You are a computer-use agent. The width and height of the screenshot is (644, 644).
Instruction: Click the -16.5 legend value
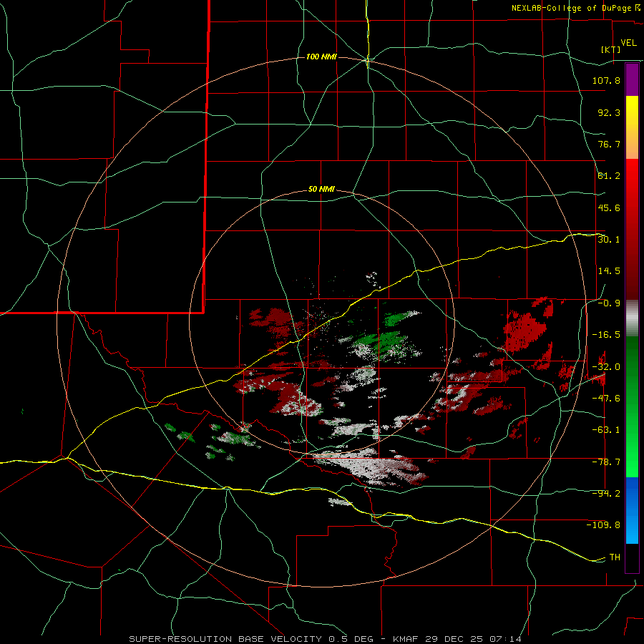click(x=606, y=335)
